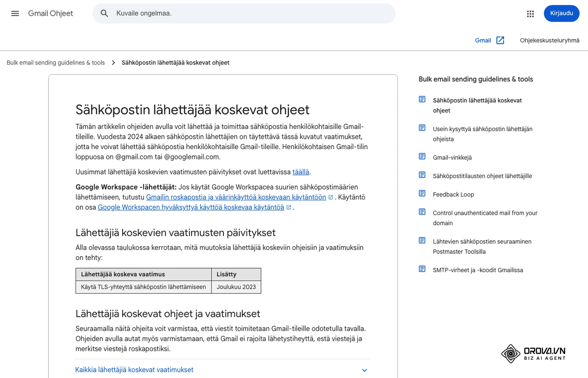Screen dimensions: 588x378
Task: Open Feedback Loop sidebar article
Action: [x=453, y=194]
